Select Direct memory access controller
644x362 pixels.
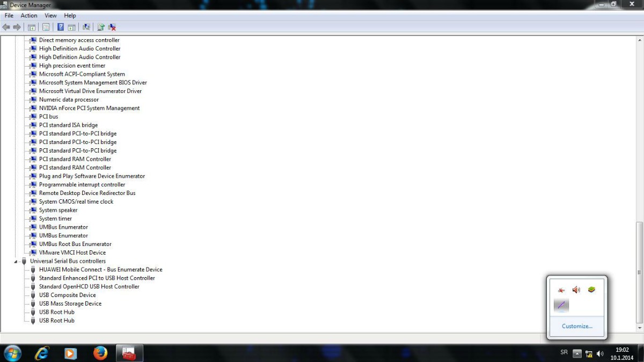[79, 40]
